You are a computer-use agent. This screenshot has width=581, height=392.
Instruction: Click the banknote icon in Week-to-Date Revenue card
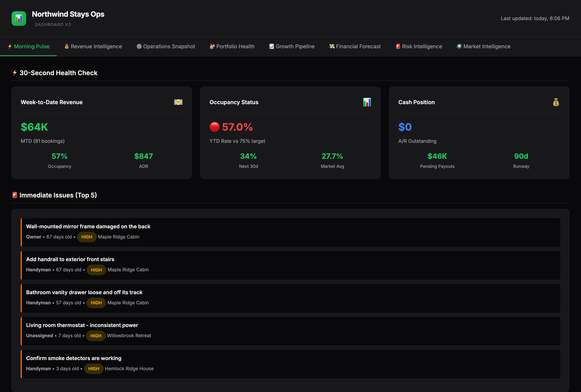coord(178,102)
